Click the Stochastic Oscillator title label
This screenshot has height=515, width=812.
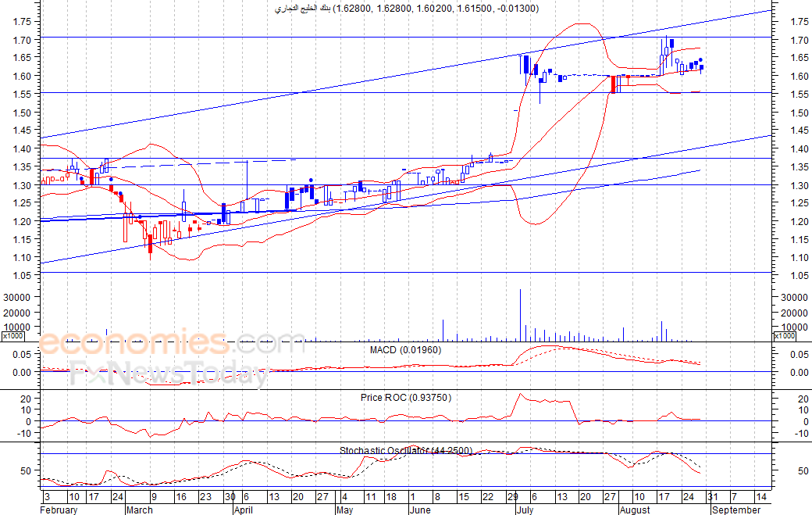(x=405, y=451)
